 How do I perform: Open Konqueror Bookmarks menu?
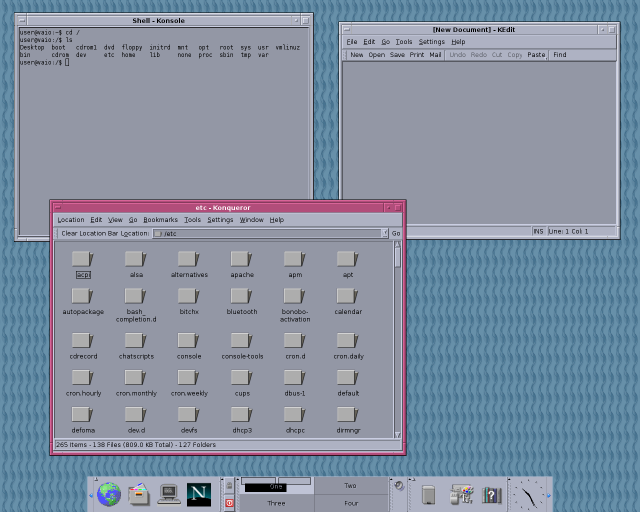tap(160, 220)
